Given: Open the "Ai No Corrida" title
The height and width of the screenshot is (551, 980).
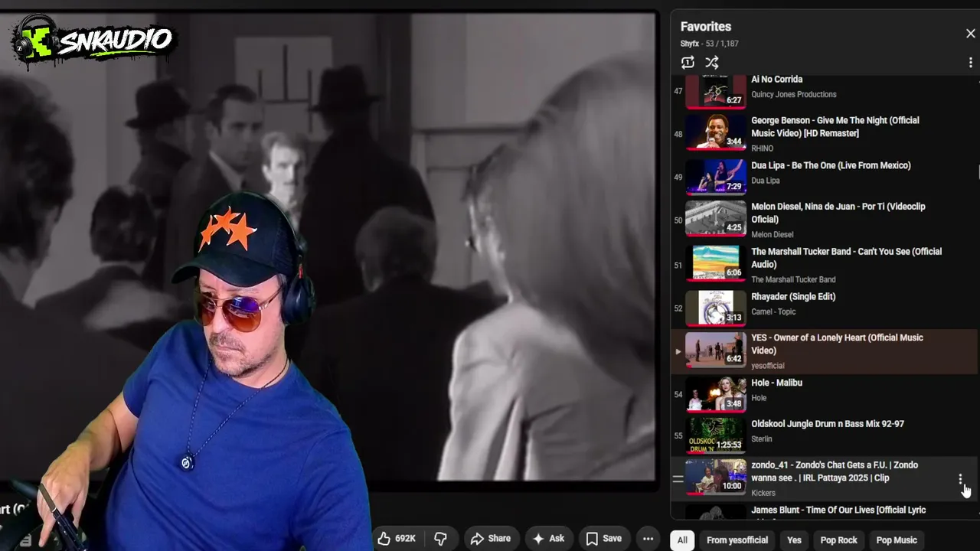Looking at the screenshot, I should [x=776, y=80].
